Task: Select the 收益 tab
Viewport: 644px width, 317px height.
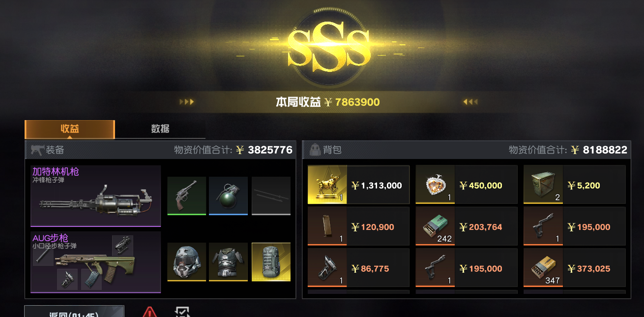Action: click(x=70, y=129)
